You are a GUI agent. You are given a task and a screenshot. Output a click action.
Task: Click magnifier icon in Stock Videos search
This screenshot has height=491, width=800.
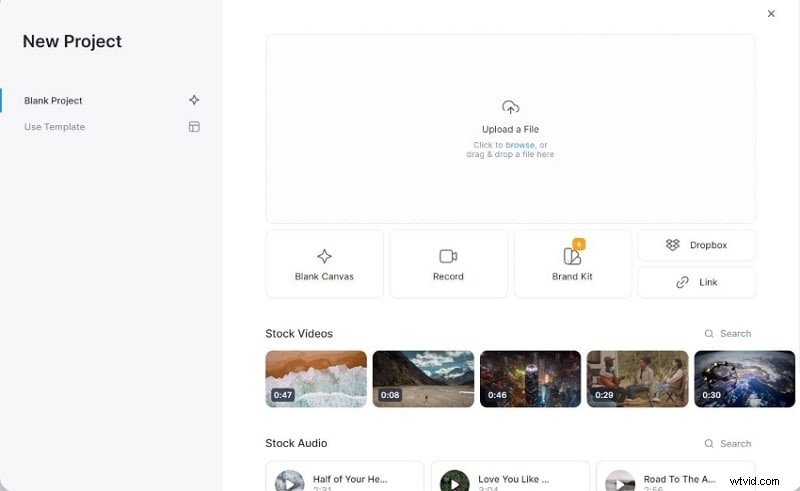(x=709, y=334)
